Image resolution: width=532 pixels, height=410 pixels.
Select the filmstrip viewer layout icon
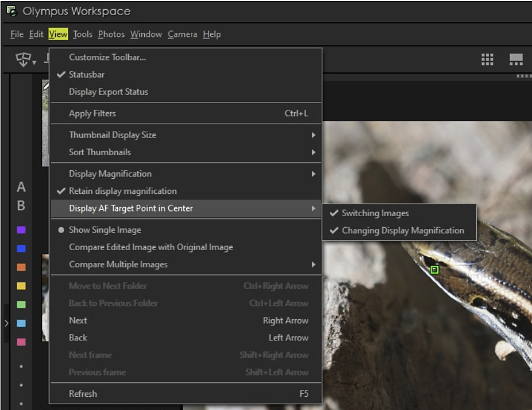[x=516, y=60]
